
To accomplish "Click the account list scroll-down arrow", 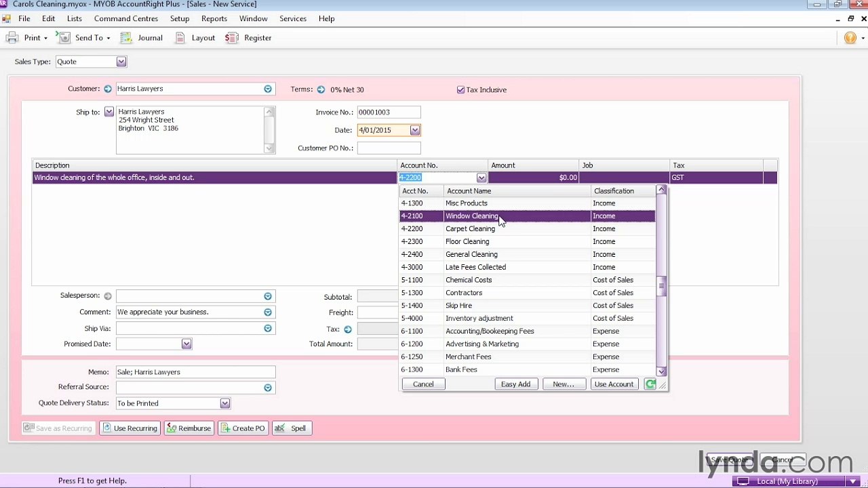I will pos(662,371).
